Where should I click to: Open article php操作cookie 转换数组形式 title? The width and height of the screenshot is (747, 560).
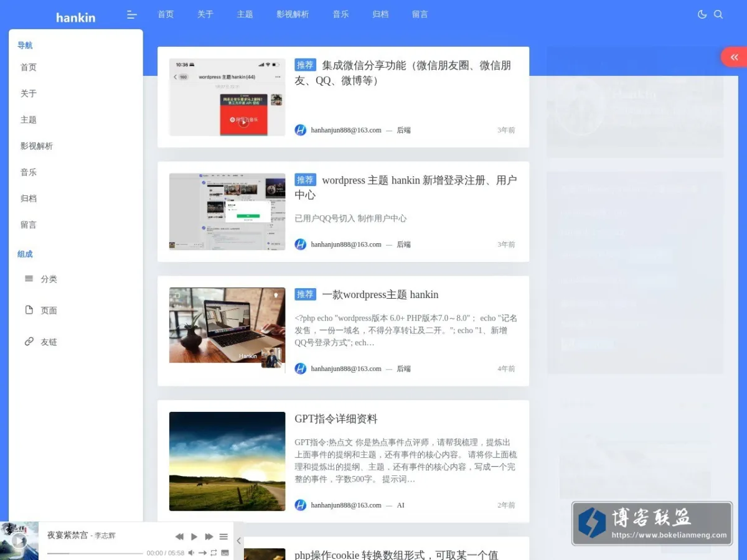(397, 554)
